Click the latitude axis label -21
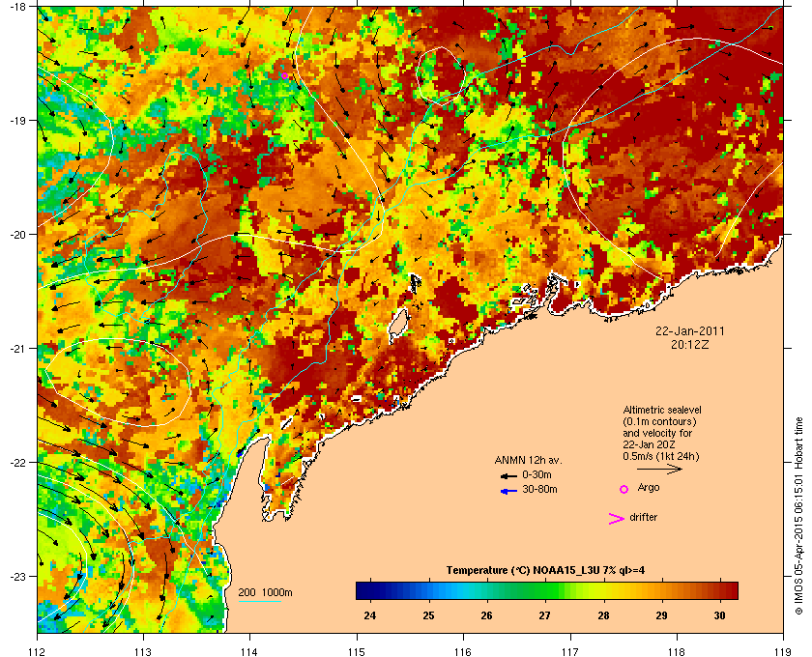Screen dimensions: 812x657 pos(17,349)
